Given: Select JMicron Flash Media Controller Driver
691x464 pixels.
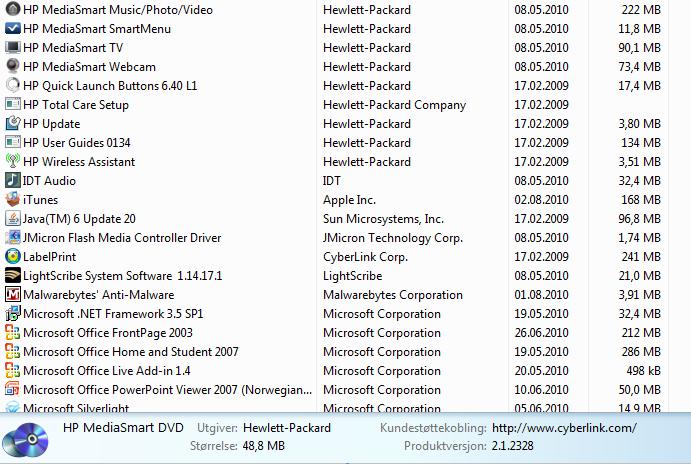Looking at the screenshot, I should pyautogui.click(x=122, y=238).
